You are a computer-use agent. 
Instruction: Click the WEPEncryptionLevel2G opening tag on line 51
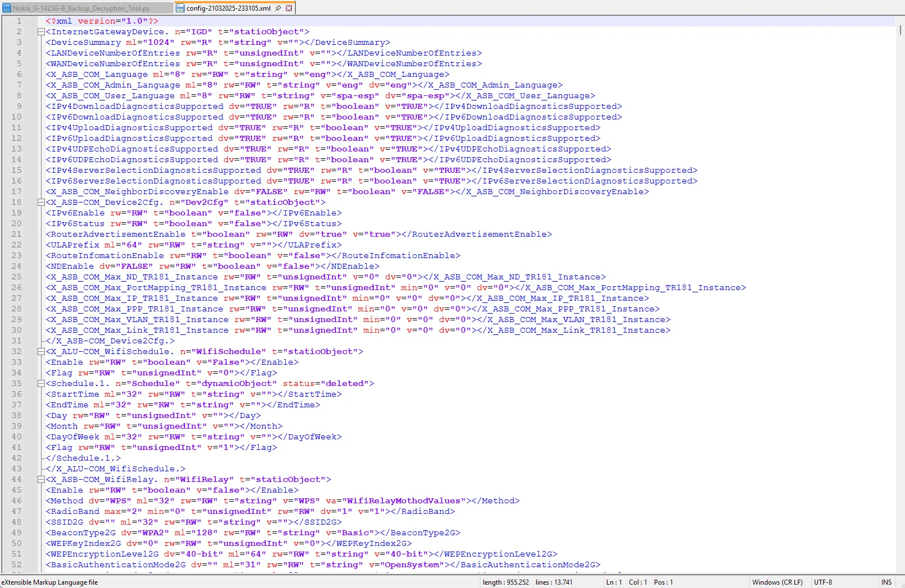tap(102, 554)
